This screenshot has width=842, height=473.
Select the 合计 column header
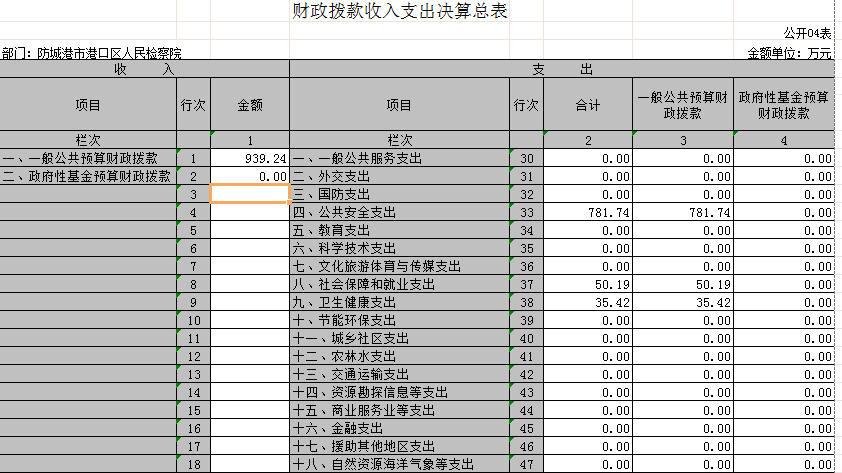(588, 105)
